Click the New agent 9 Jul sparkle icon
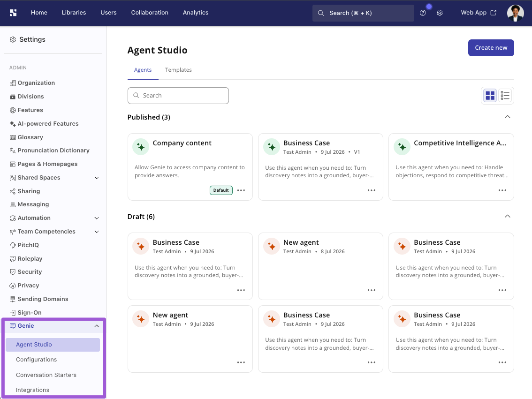The height and width of the screenshot is (399, 532). [141, 319]
